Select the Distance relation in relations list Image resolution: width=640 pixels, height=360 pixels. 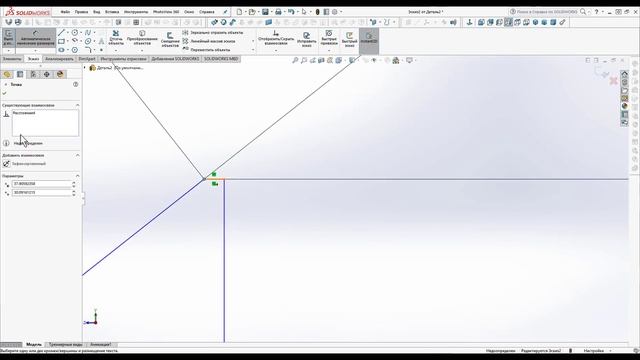click(24, 113)
